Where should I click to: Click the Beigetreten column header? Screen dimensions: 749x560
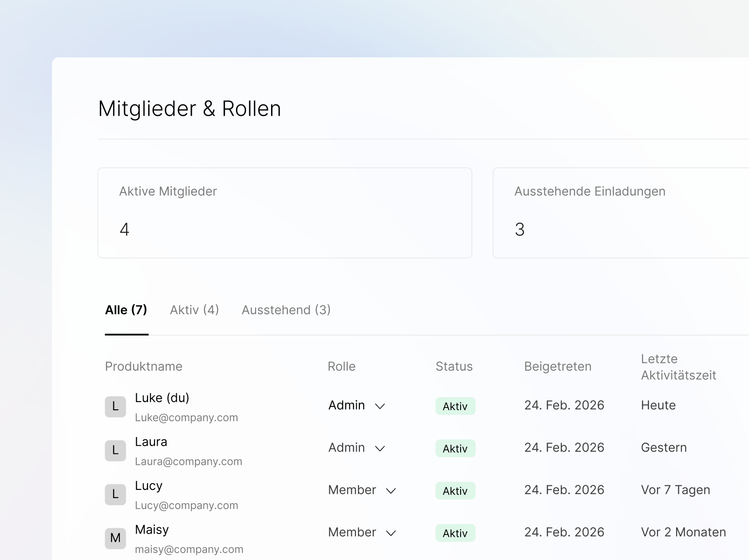coord(558,367)
